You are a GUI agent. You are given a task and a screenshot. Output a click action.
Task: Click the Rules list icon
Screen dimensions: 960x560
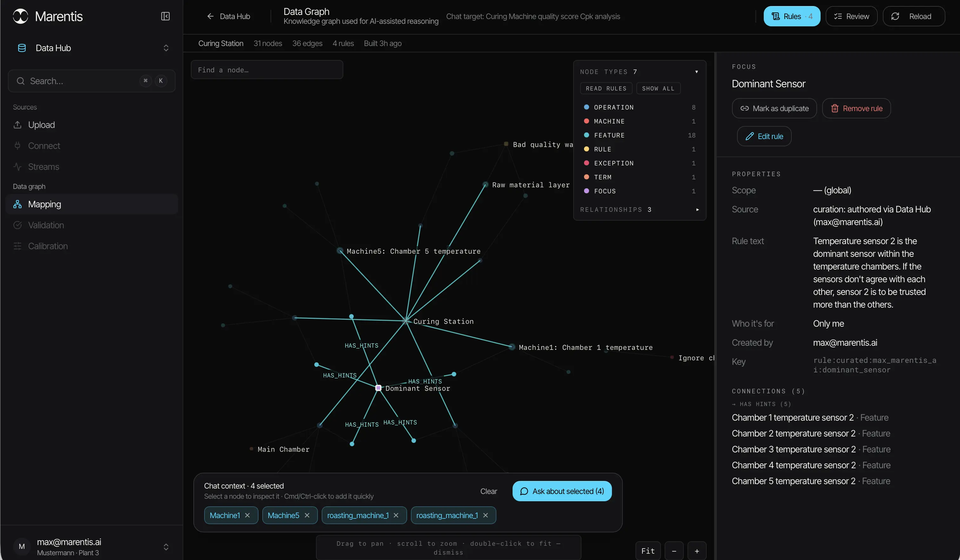point(775,17)
